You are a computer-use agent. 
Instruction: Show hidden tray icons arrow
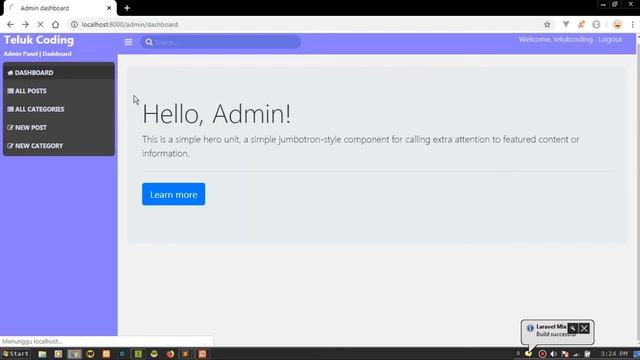[x=518, y=353]
